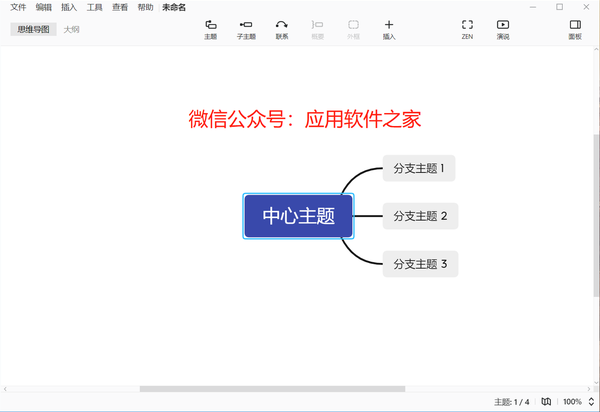Open the zoom level stepper arrows

tap(590, 401)
